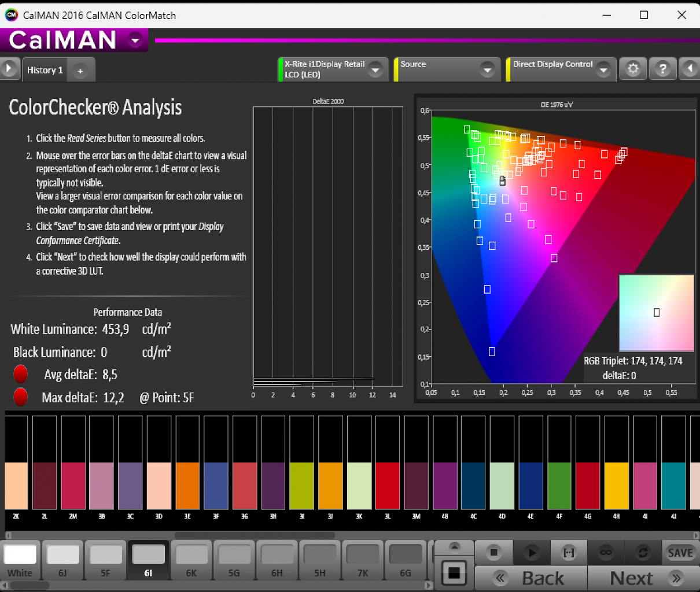Click the color comparator horizontal scrollbar

coord(255,535)
